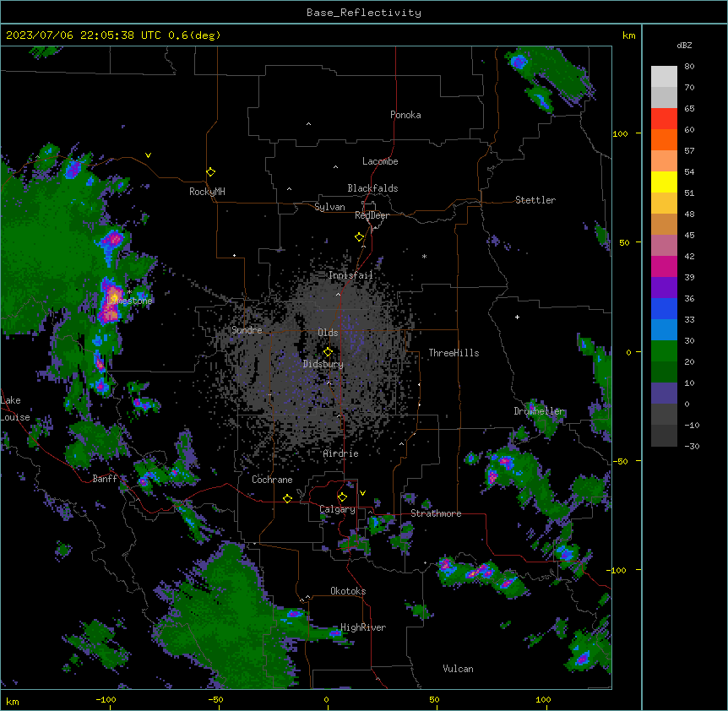
Task: Click the yellow diamond marker below Cochrane
Action: tap(287, 498)
